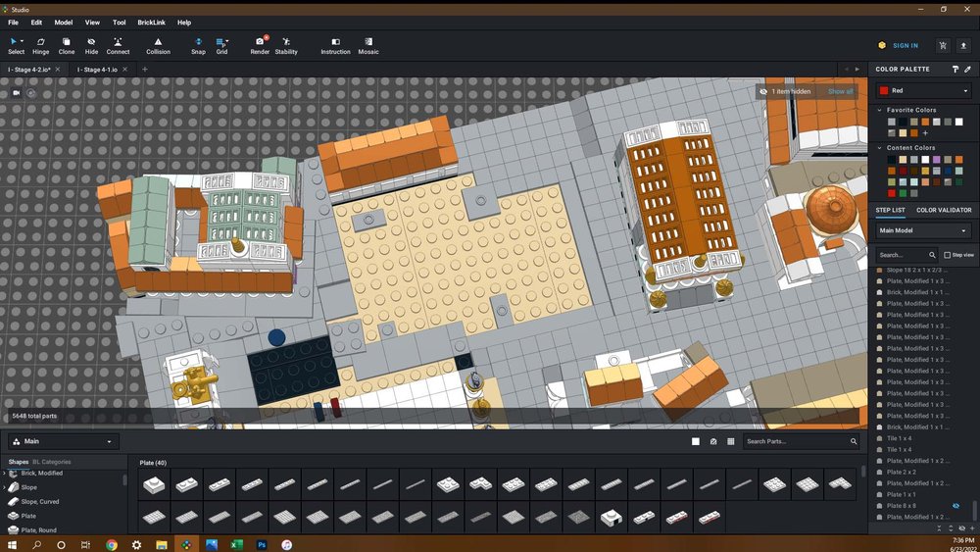Click the SIGN IN link
Viewport: 980px width, 552px height.
(x=905, y=46)
